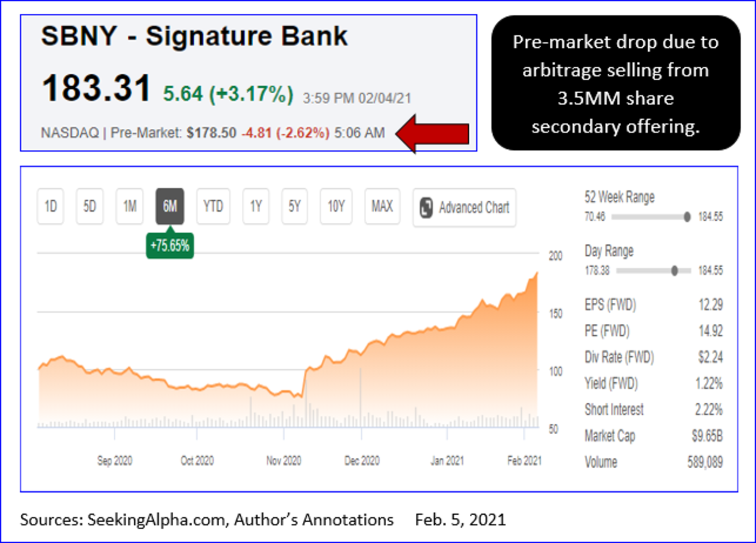Select the 1D time range tab
The width and height of the screenshot is (756, 543).
tap(51, 207)
